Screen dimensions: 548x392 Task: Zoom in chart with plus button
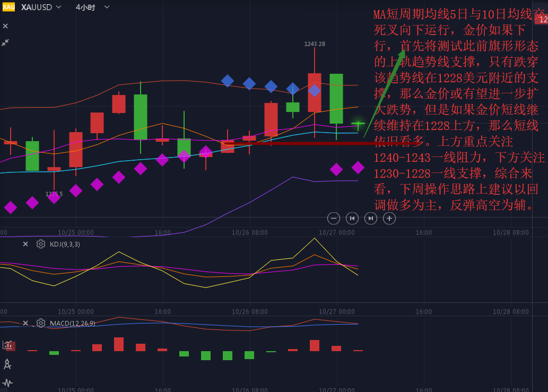tap(389, 219)
